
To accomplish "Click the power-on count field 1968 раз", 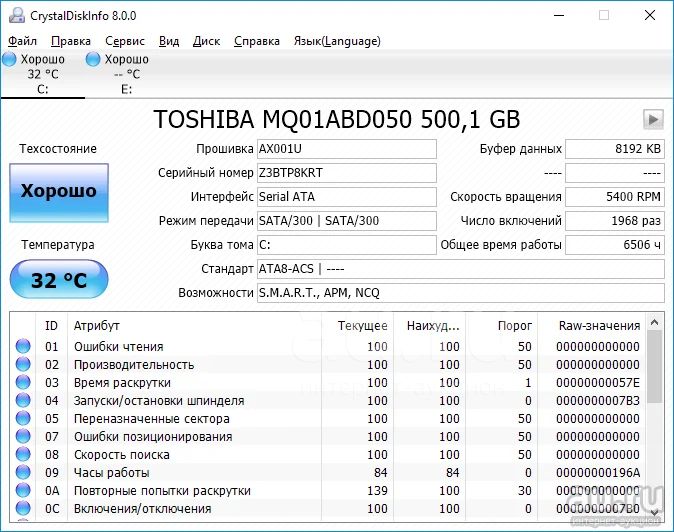I will (x=615, y=221).
